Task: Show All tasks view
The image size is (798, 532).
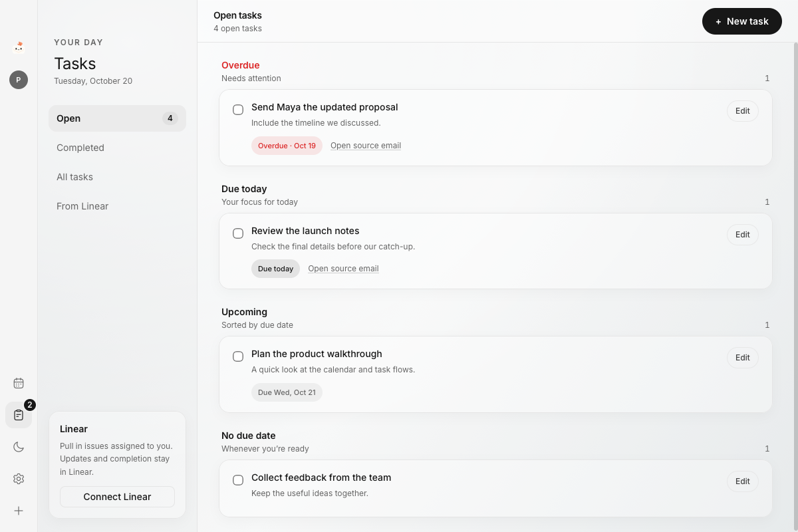Action: point(117,177)
